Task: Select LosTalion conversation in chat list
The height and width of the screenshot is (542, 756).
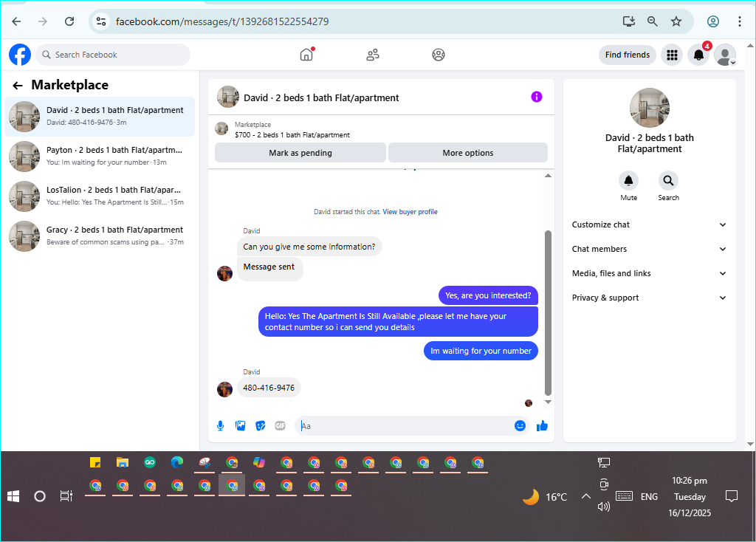Action: pos(100,196)
